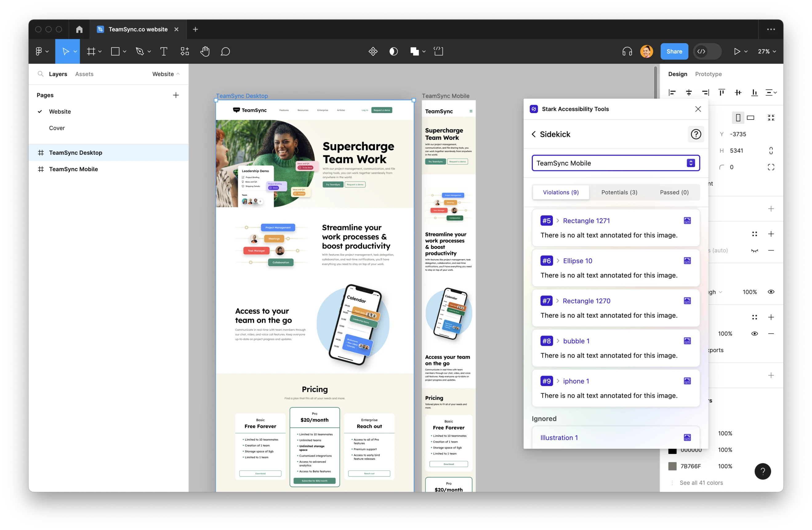812x530 pixels.
Task: Toggle dark mode contrast icon
Action: (x=393, y=51)
